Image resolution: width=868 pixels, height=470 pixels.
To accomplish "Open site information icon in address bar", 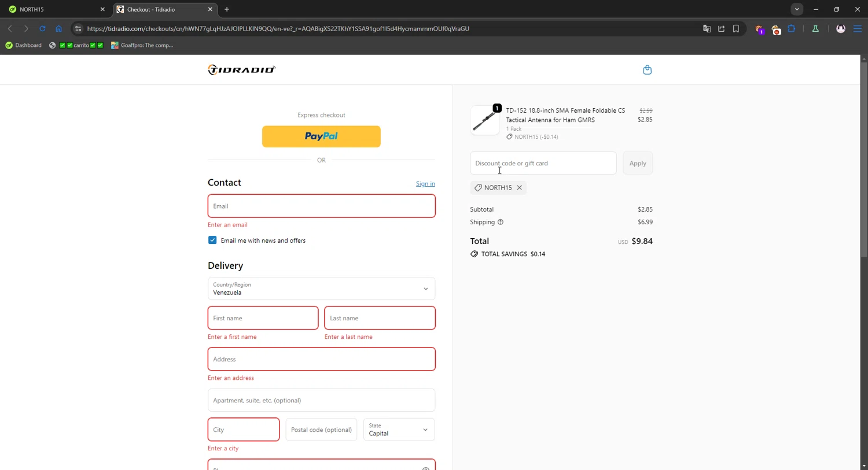I will [78, 28].
